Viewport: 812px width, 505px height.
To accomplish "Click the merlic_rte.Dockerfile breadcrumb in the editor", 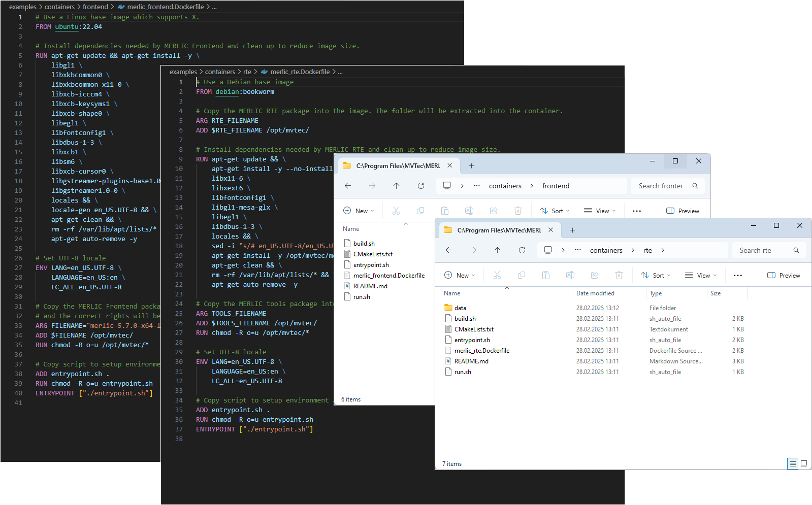I will [x=300, y=72].
